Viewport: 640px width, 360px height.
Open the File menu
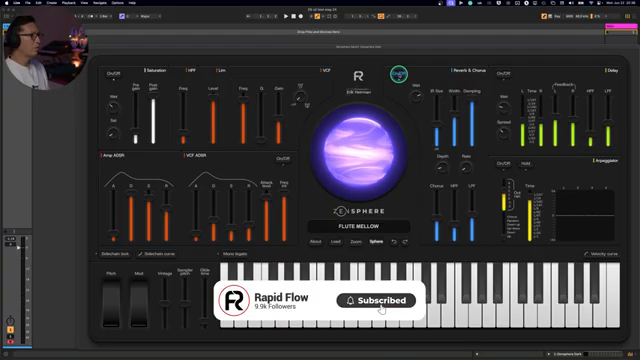[28, 3]
